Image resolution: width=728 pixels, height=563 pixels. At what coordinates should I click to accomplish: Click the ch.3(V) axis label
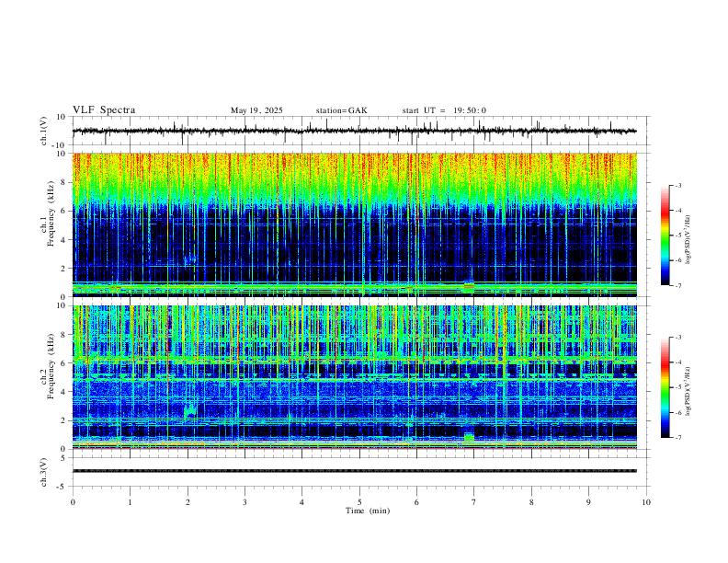tap(44, 472)
